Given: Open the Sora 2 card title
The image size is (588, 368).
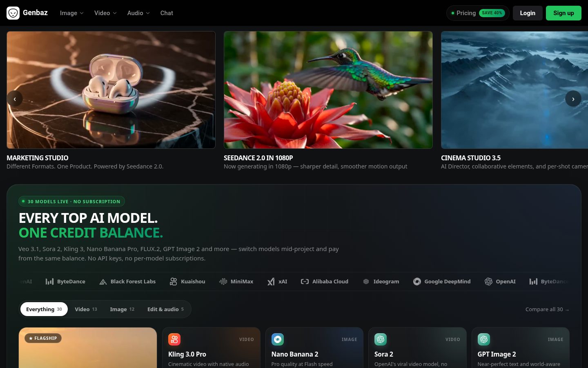Looking at the screenshot, I should (384, 354).
